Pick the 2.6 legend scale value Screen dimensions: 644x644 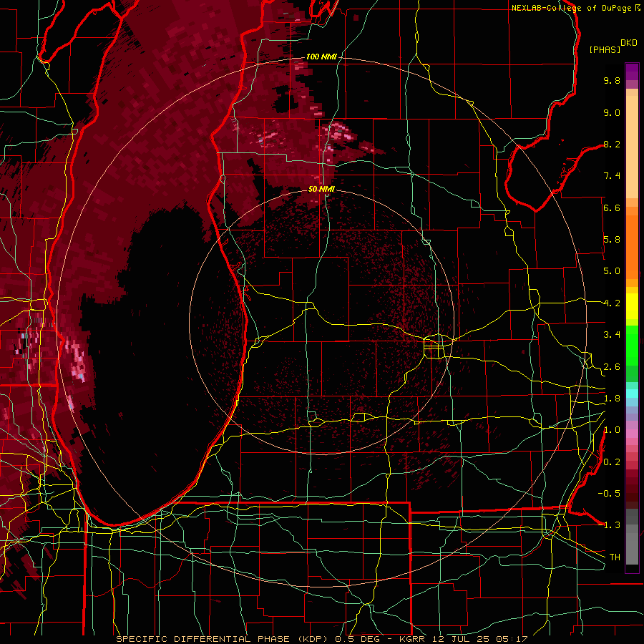tap(612, 367)
